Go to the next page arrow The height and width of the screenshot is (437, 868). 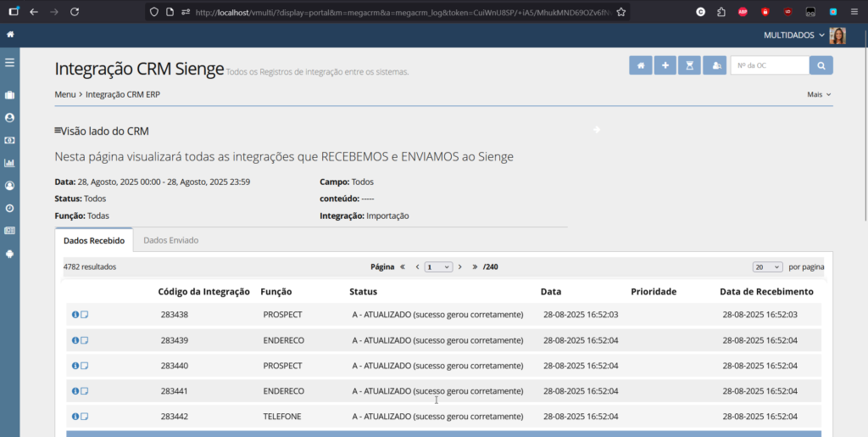click(x=460, y=266)
